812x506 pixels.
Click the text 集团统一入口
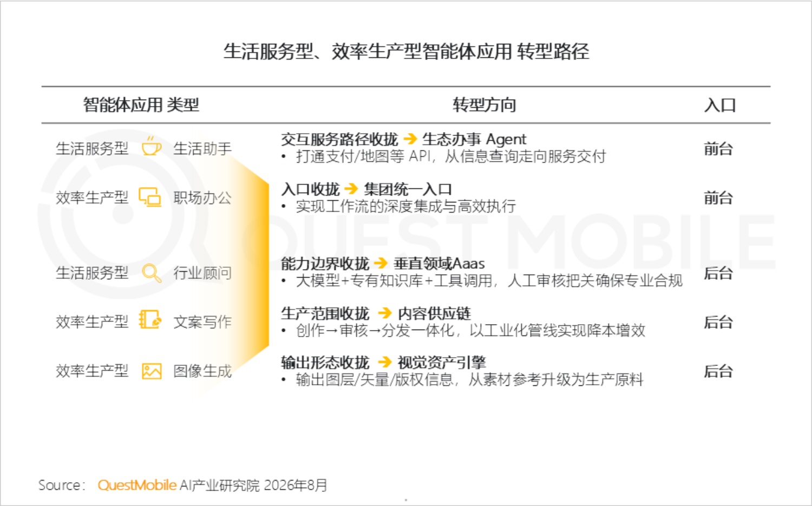pos(408,189)
